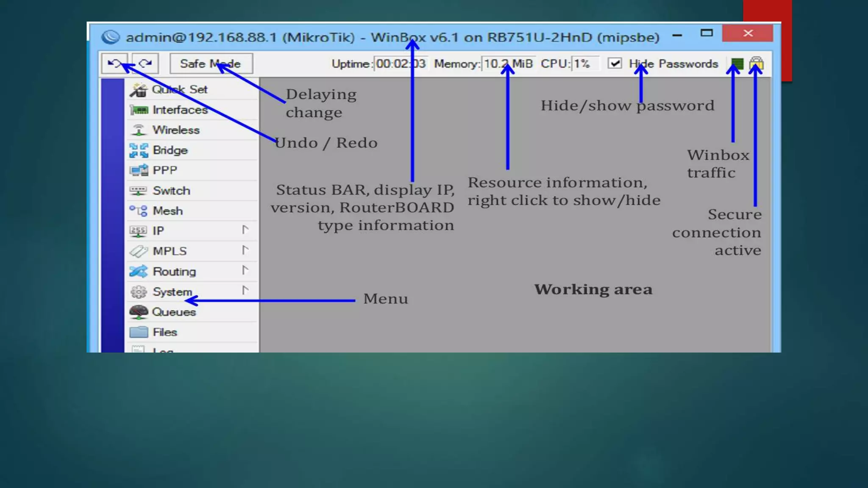This screenshot has height=488, width=868.
Task: Open the Files menu entry
Action: coord(165,332)
